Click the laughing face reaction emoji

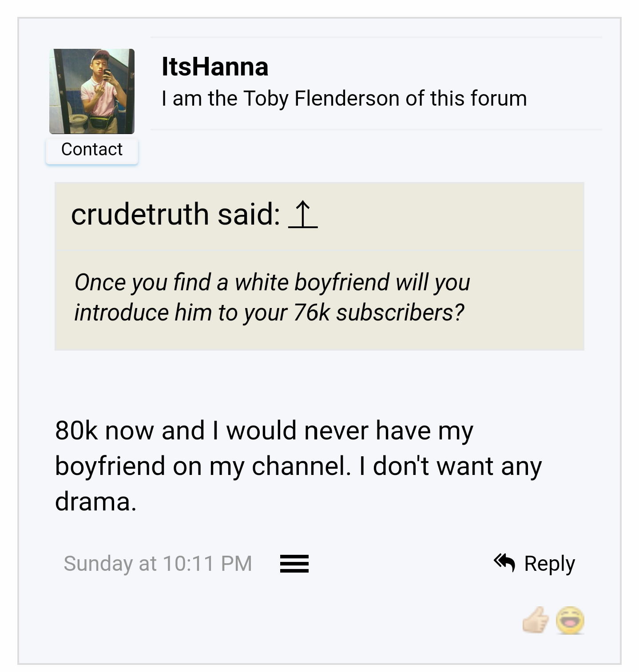pos(570,620)
